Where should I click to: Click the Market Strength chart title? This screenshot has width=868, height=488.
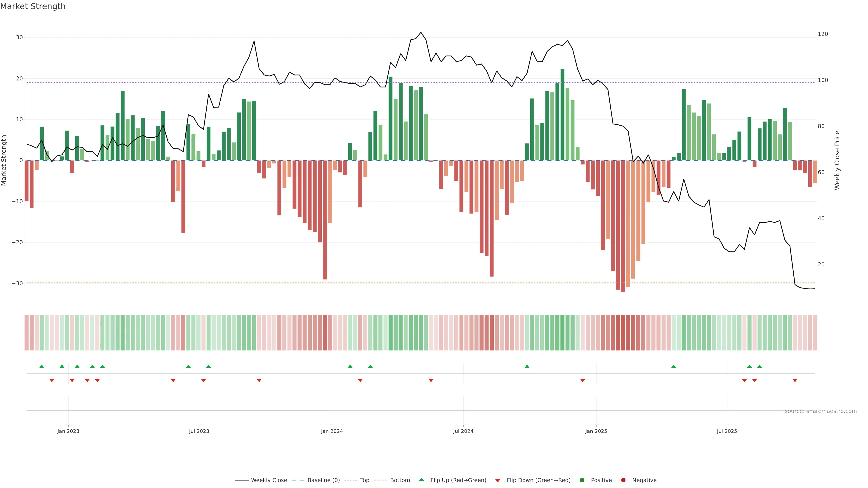(x=33, y=6)
